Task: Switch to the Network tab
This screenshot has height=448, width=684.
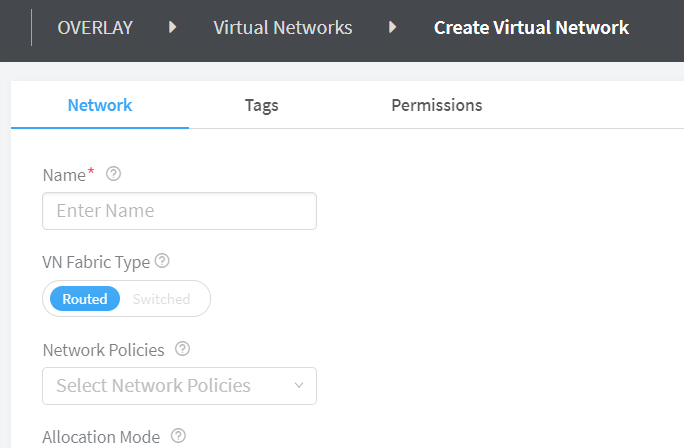Action: (100, 105)
